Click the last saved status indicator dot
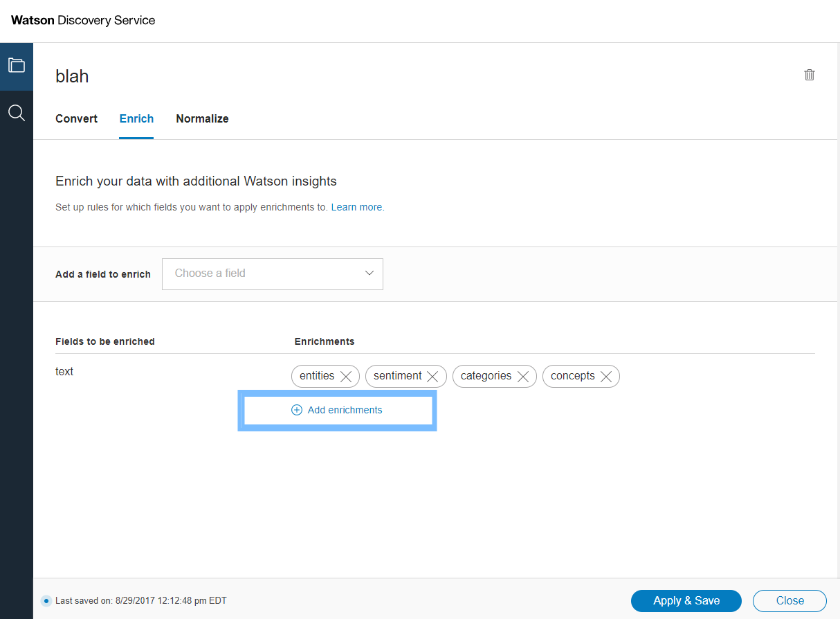Viewport: 840px width, 619px height. 46,600
